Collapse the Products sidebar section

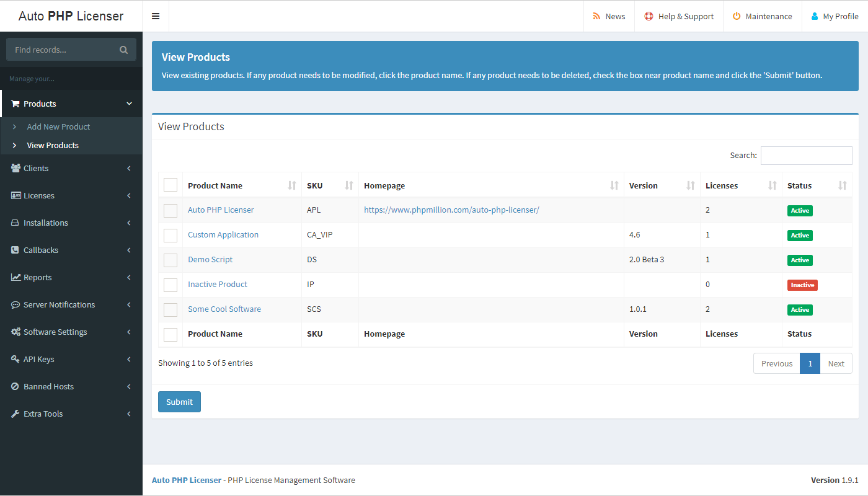click(x=129, y=104)
